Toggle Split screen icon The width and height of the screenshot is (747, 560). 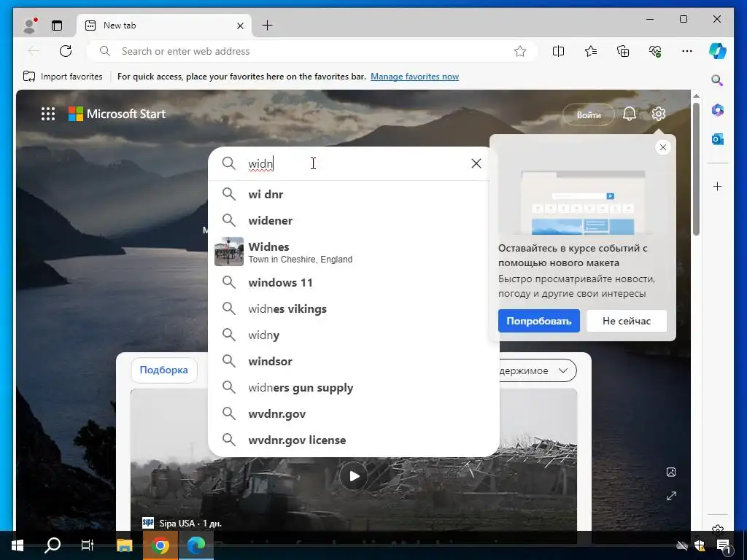(558, 51)
